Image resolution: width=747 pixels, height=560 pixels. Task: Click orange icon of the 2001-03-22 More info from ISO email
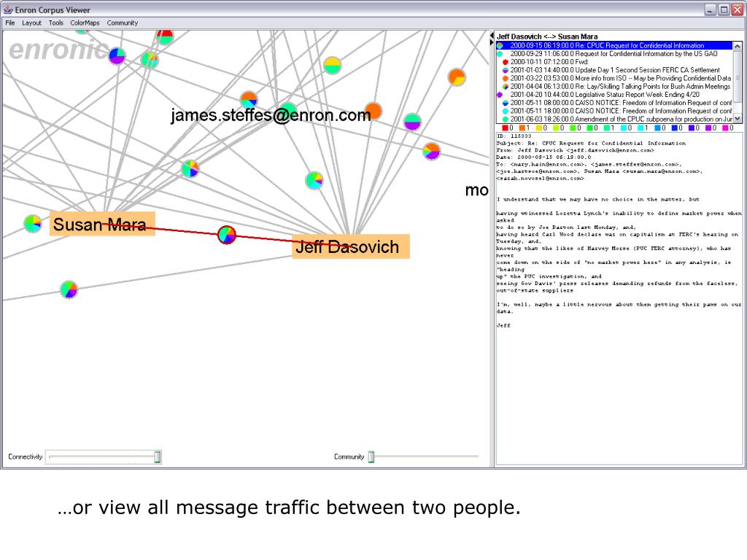(x=506, y=78)
